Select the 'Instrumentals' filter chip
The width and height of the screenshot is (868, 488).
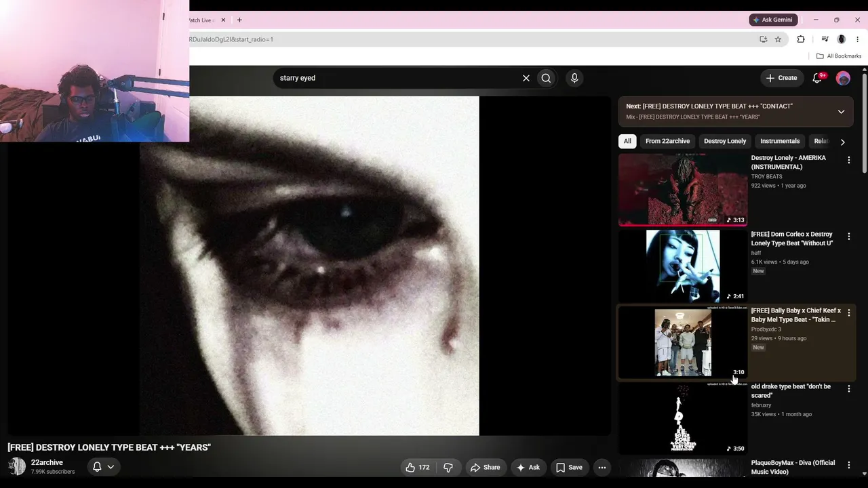(780, 141)
